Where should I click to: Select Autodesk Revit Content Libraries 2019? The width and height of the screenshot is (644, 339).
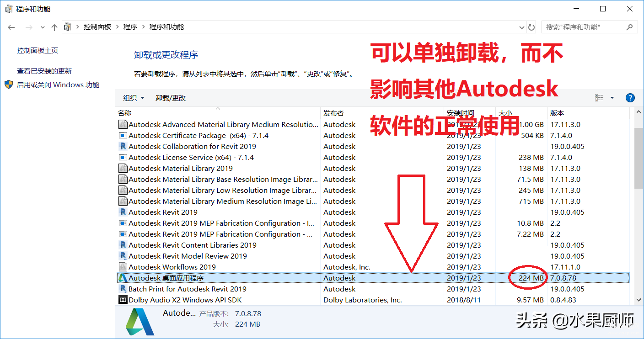373,245
